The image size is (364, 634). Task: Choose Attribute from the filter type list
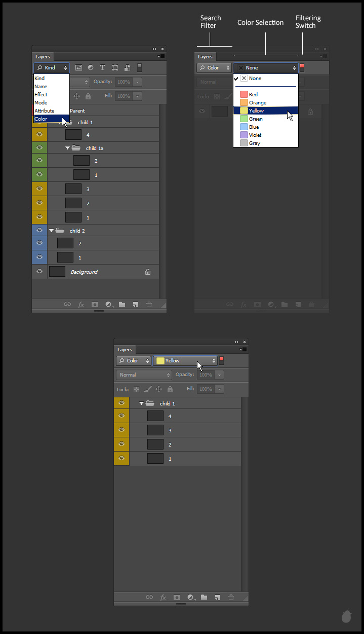point(45,111)
